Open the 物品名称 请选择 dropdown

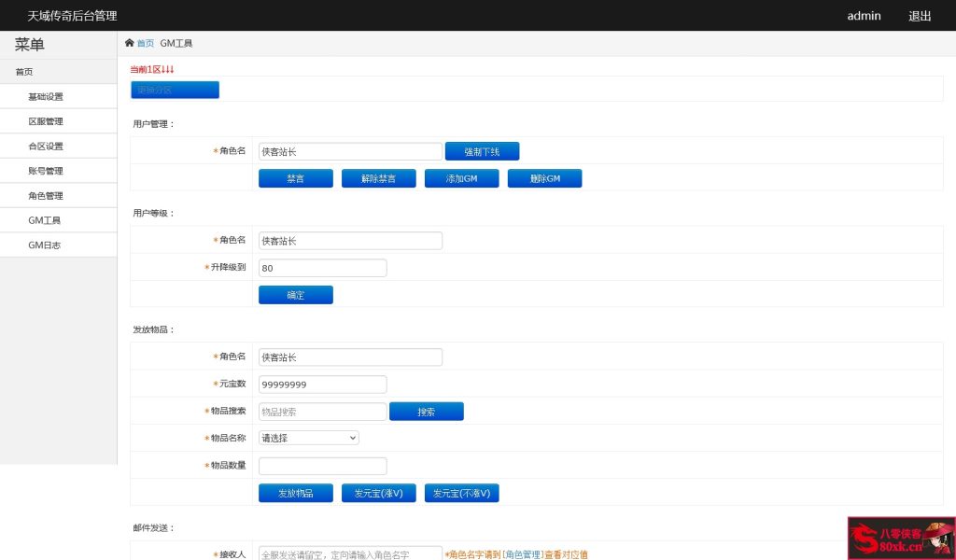pos(308,438)
